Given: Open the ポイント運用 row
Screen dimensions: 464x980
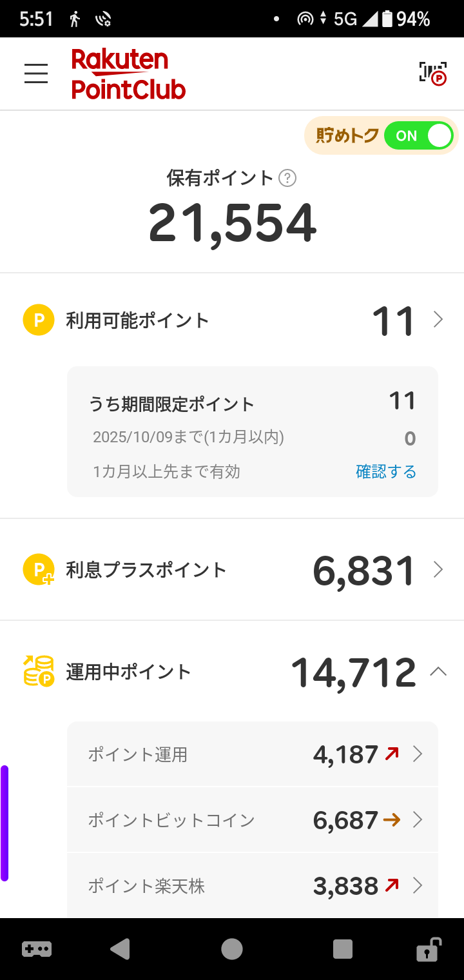Looking at the screenshot, I should (253, 754).
